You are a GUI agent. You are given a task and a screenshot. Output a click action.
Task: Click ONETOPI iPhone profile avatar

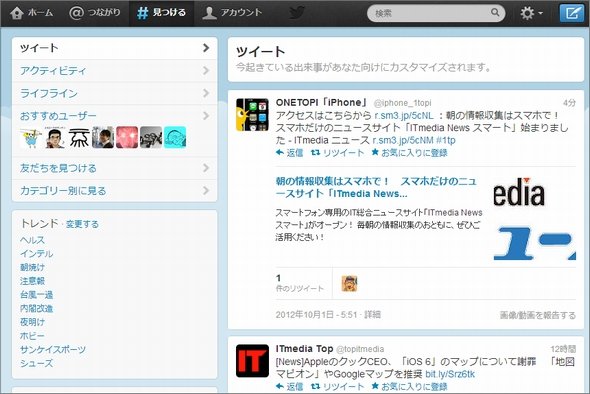252,115
